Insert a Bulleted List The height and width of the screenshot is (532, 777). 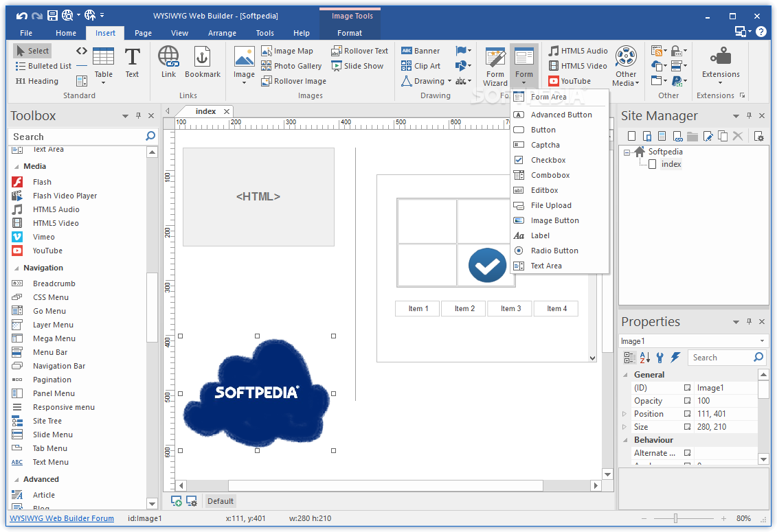point(43,66)
